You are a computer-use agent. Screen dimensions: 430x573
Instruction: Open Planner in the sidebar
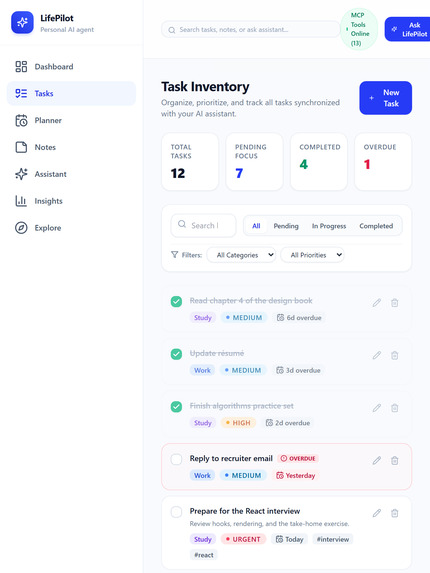(x=71, y=121)
